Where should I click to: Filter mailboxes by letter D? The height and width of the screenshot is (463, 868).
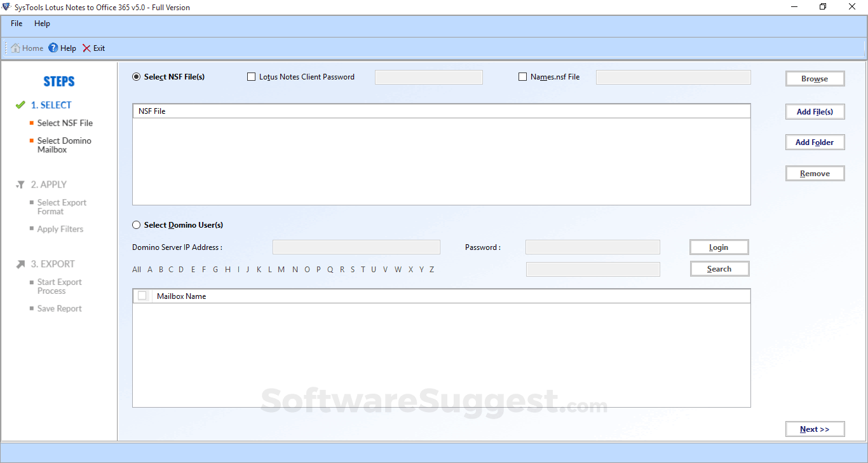pyautogui.click(x=181, y=269)
